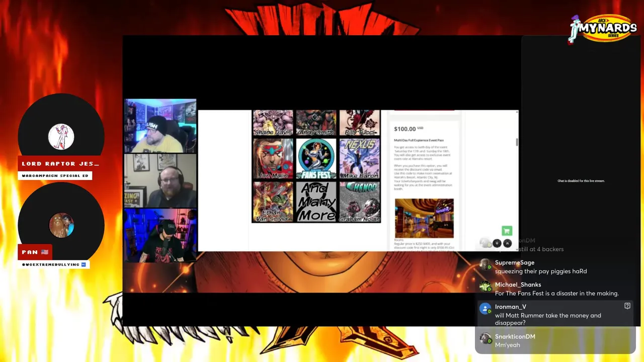The height and width of the screenshot is (362, 644).
Task: Open the Mike Baron Nexus tile
Action: click(x=360, y=159)
